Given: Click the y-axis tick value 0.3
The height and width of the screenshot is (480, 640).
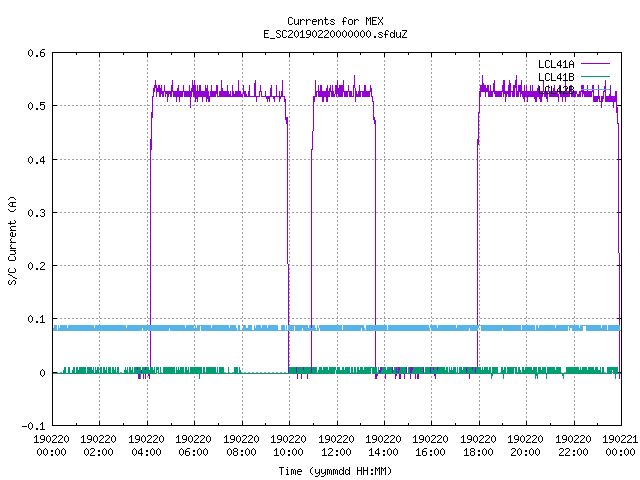Looking at the screenshot, I should [36, 213].
